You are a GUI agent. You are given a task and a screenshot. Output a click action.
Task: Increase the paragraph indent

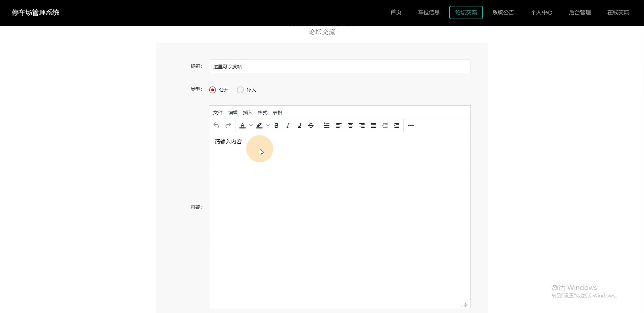[x=396, y=125]
